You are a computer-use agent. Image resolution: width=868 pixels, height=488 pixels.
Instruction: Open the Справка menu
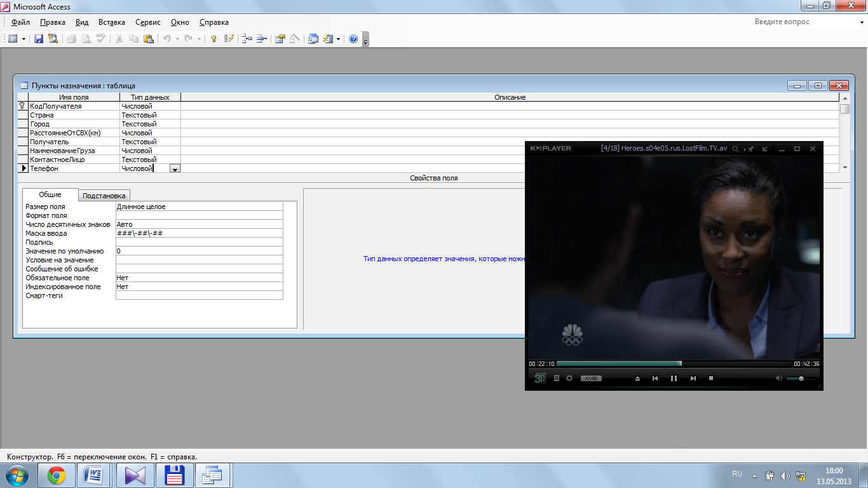(214, 22)
